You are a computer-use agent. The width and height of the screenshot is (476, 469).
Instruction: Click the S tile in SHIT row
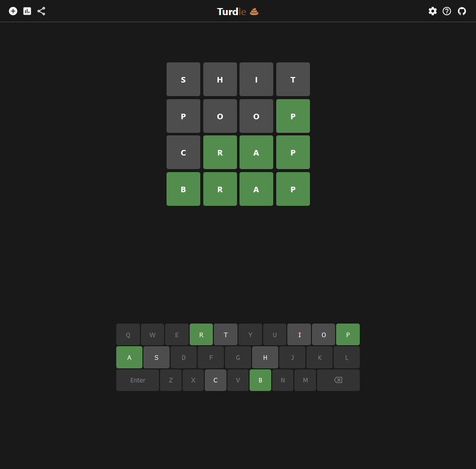tap(183, 79)
